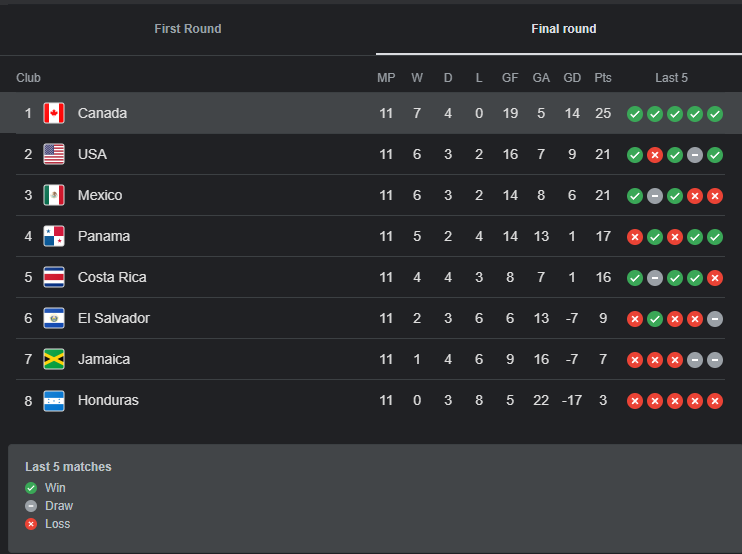Click the Mexico flag icon
The height and width of the screenshot is (554, 742).
pos(54,195)
